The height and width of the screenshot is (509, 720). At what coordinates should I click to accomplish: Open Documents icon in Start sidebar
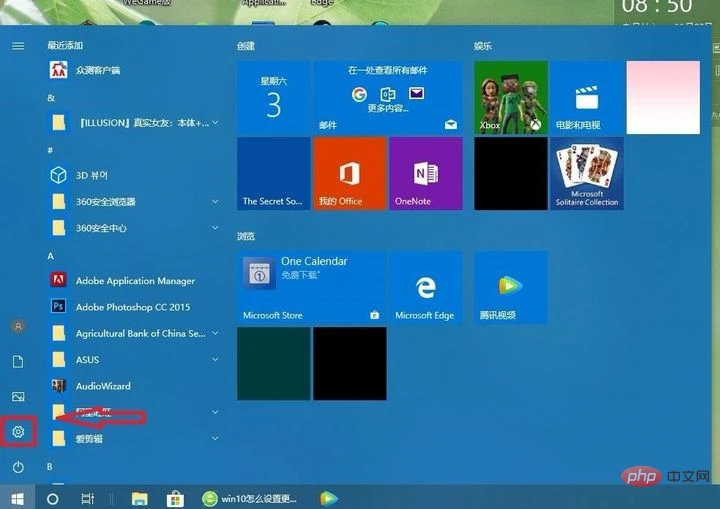pos(18,362)
